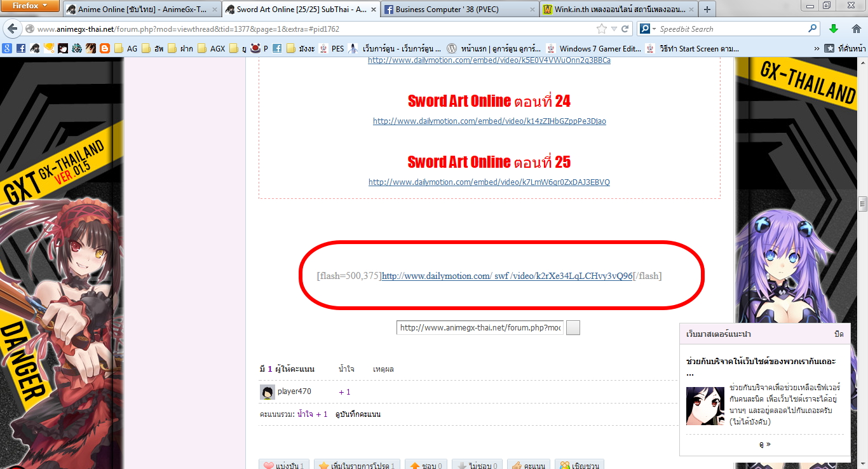Open the dailymotion link ending k5E0V4VWuOnn2g3BBCa

[489, 60]
